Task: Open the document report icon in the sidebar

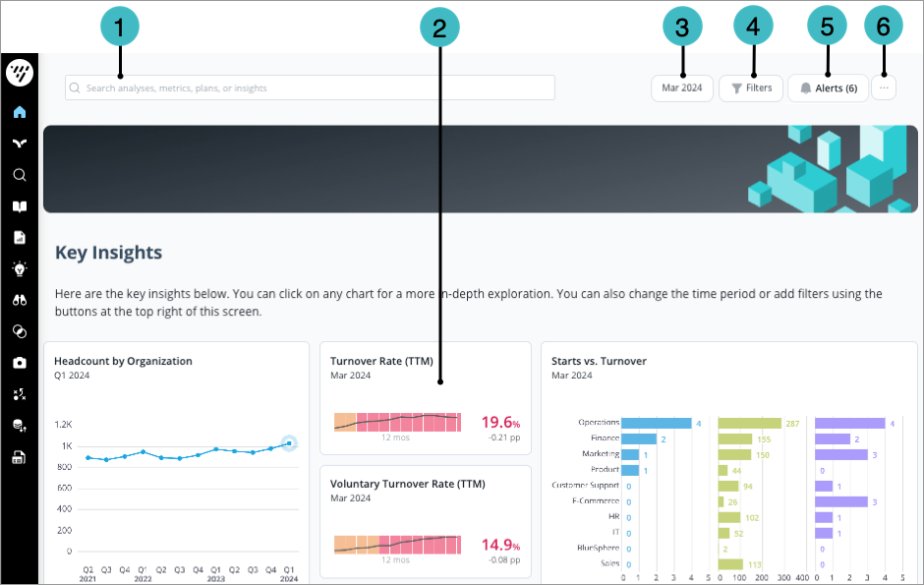Action: [x=19, y=238]
